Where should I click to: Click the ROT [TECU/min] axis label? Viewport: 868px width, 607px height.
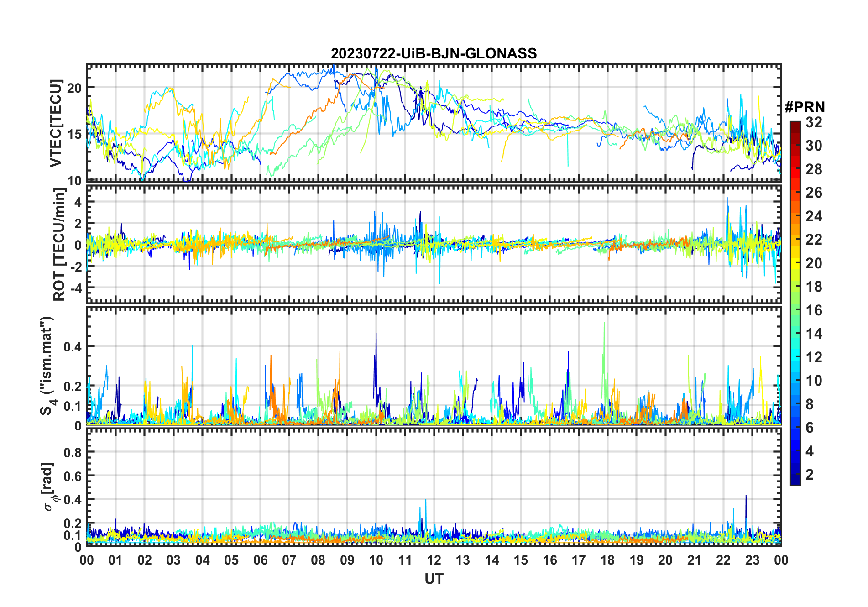[59, 245]
